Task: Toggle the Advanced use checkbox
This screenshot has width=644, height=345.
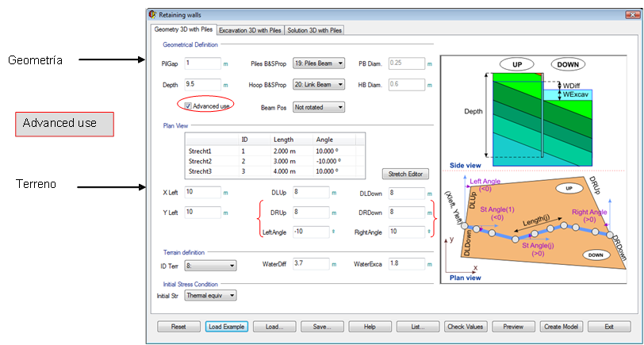Action: (188, 106)
